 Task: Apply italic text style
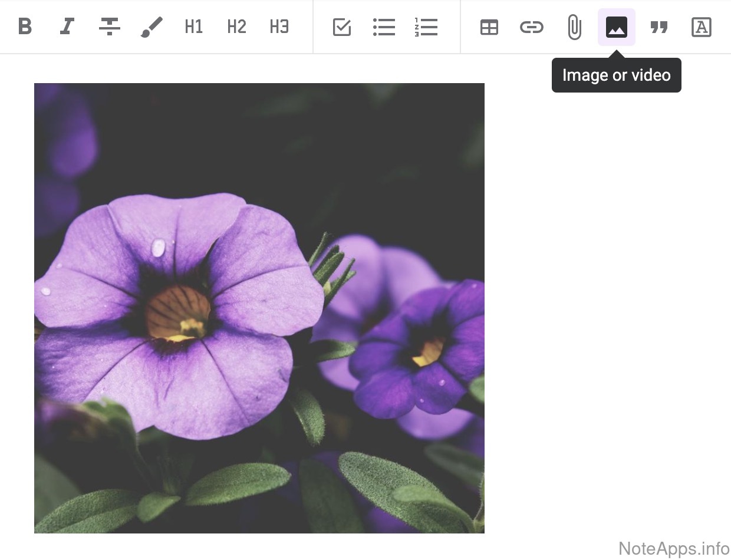pyautogui.click(x=67, y=27)
